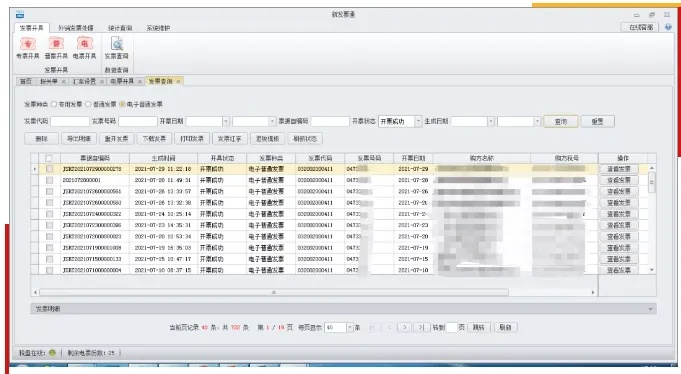The image size is (681, 374).
Task: Close the 报关单 tab
Action: (x=63, y=82)
